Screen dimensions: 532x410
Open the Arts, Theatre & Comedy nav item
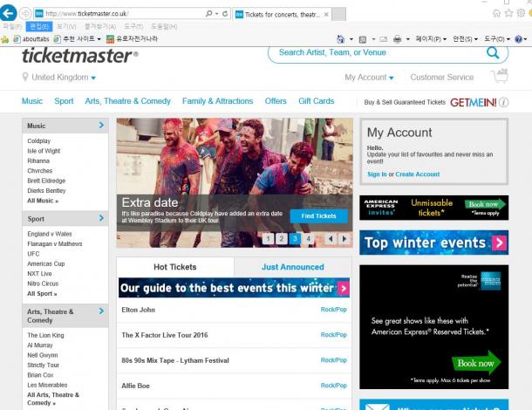(127, 101)
